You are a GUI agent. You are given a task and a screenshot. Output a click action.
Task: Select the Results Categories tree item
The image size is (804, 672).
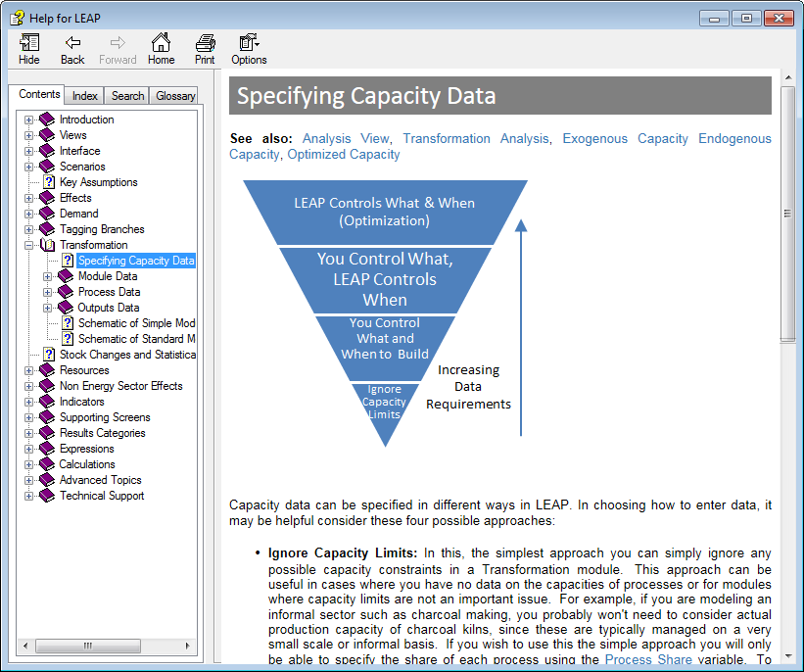103,433
